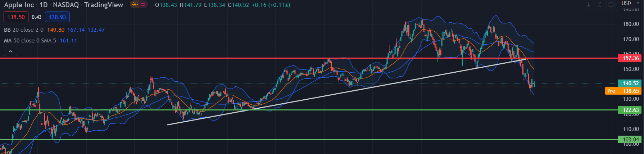Click the pre-market sun session icon

pos(135,5)
